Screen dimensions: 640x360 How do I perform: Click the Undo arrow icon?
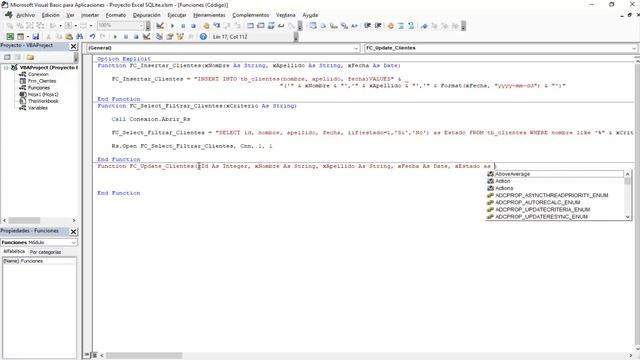pos(93,37)
